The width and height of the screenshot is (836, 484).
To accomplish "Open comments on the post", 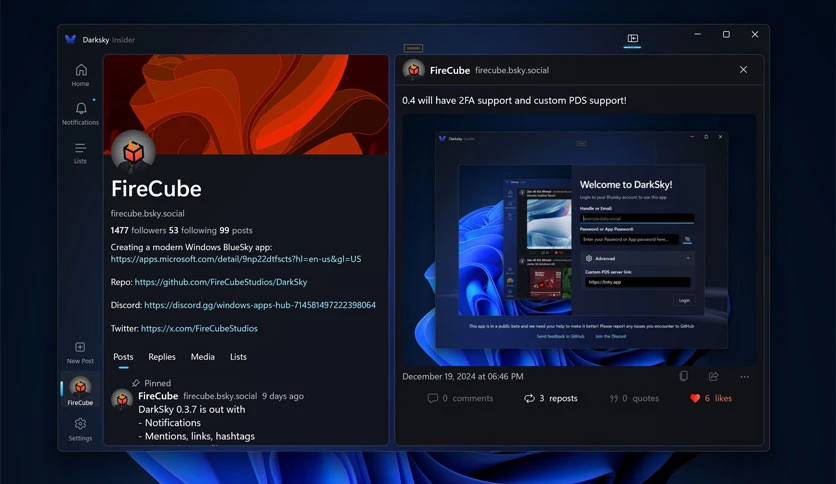I will pos(460,398).
